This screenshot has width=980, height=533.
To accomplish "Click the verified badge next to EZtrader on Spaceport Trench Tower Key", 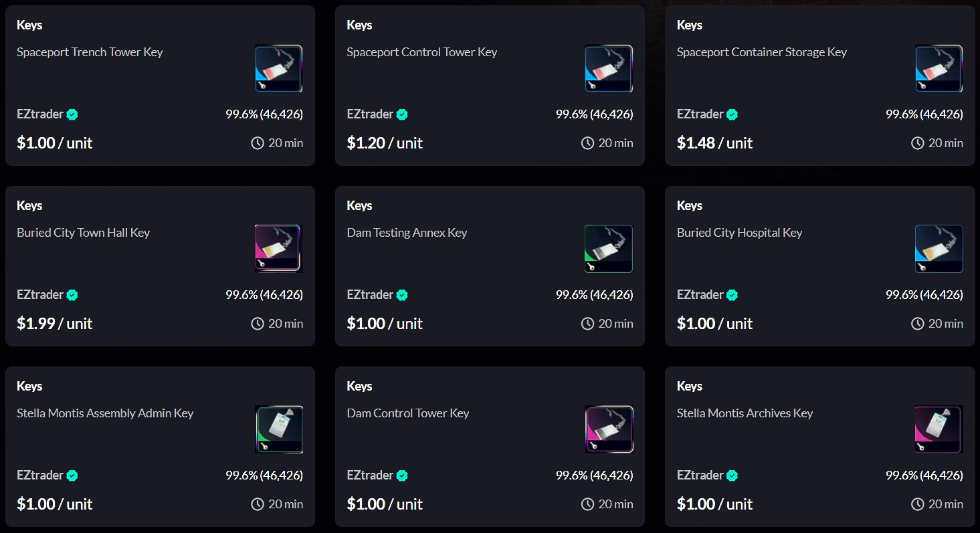I will pyautogui.click(x=74, y=114).
